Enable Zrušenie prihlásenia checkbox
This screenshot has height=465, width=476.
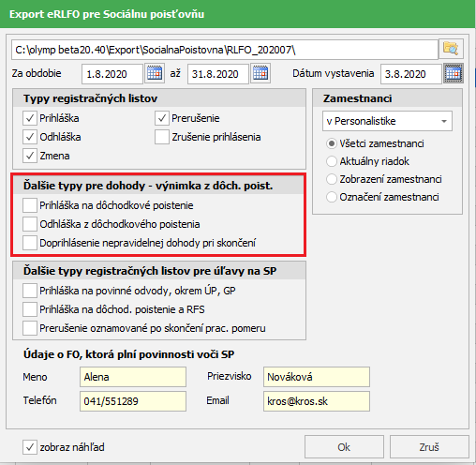162,137
